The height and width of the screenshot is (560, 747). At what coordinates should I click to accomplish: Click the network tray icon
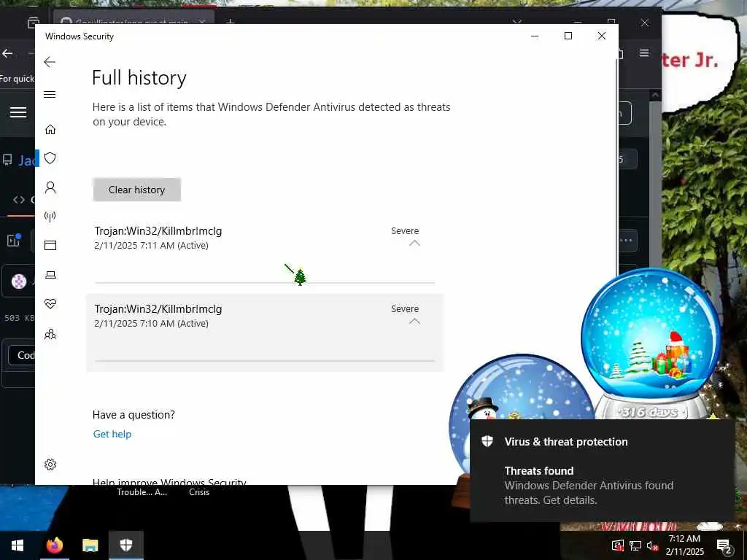click(x=635, y=545)
